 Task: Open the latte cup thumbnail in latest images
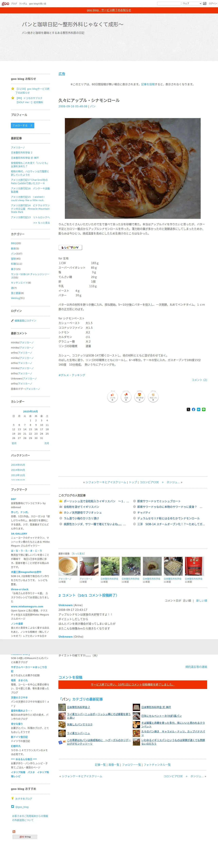click(x=68, y=566)
